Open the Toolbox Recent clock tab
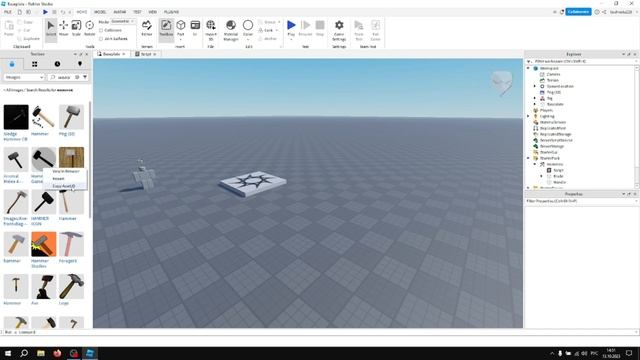The image size is (640, 360). (57, 64)
